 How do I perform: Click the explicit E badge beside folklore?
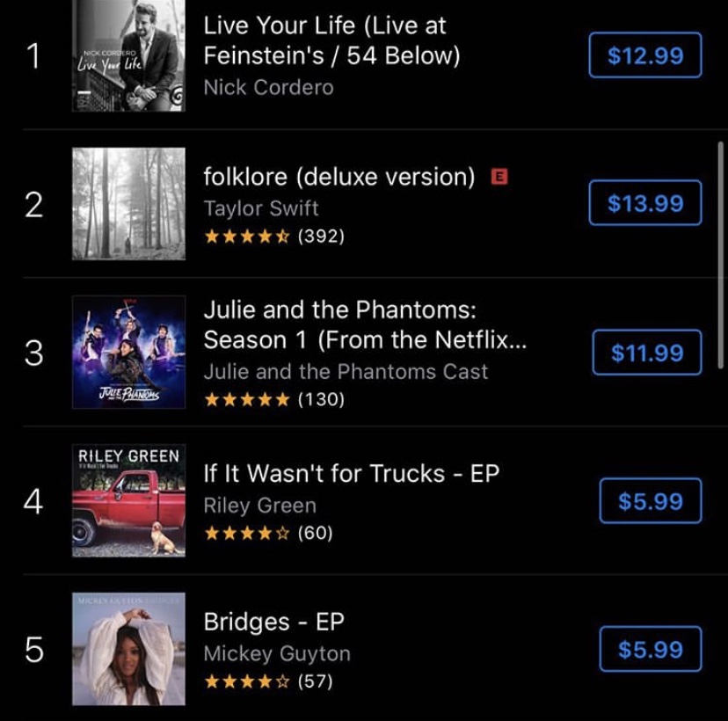[499, 177]
